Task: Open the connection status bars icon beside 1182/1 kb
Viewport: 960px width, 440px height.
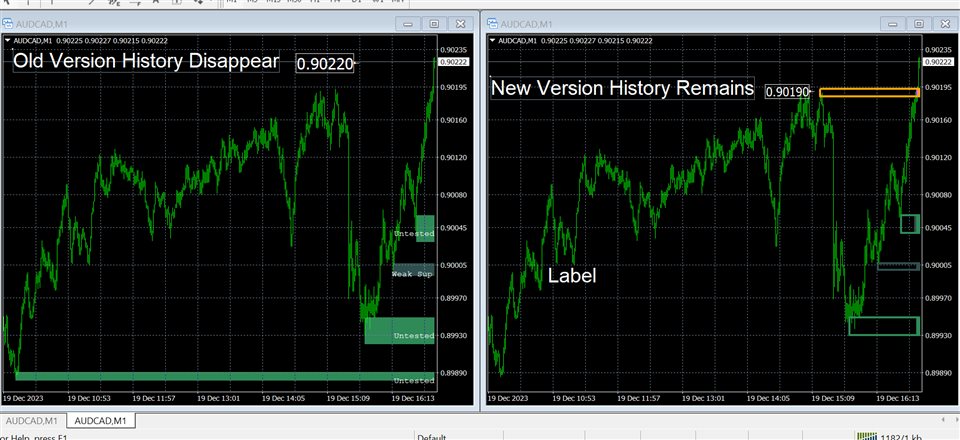Action: (866, 436)
